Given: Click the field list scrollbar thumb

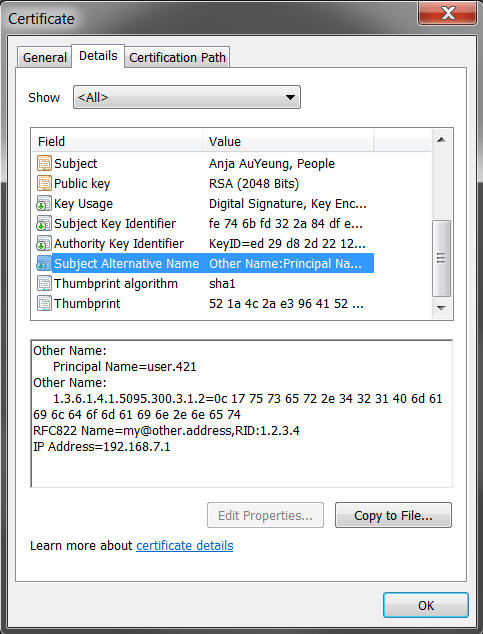Looking at the screenshot, I should coord(441,258).
